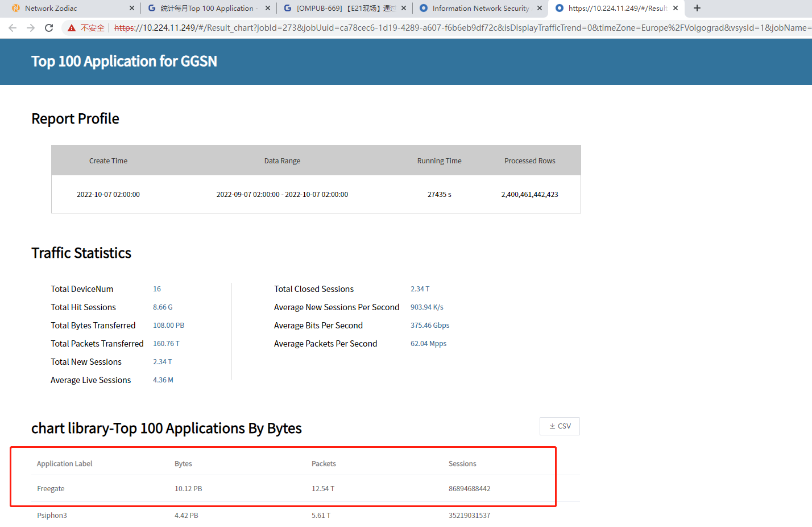Click the browser back arrow

(x=13, y=28)
